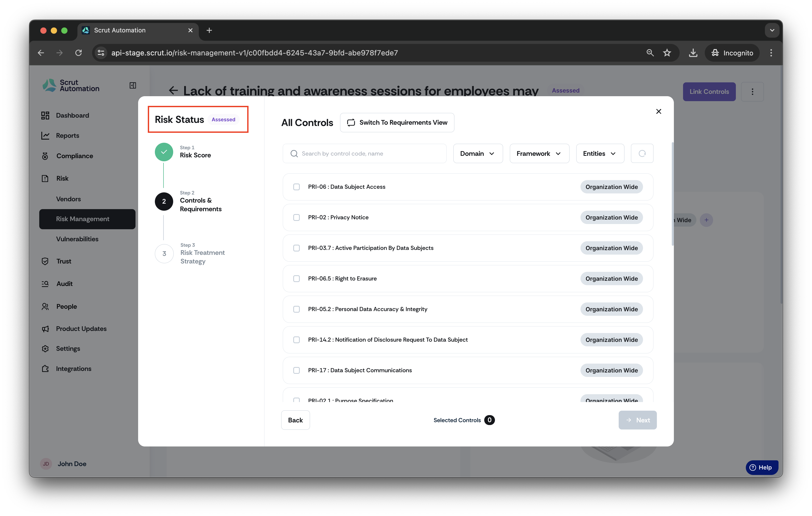Expand the Entities dropdown

pyautogui.click(x=600, y=154)
